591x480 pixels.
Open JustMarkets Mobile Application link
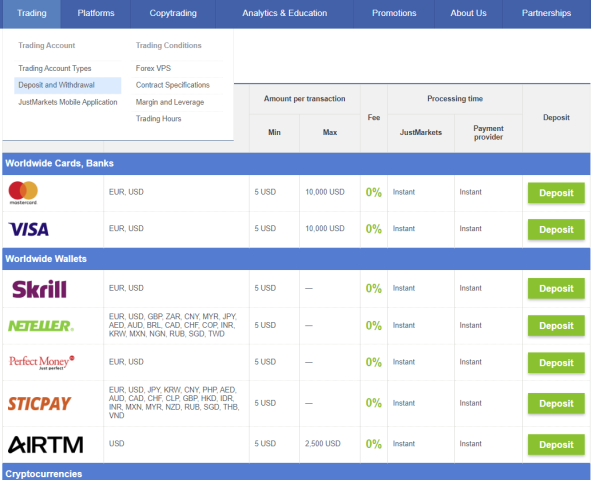[x=68, y=102]
